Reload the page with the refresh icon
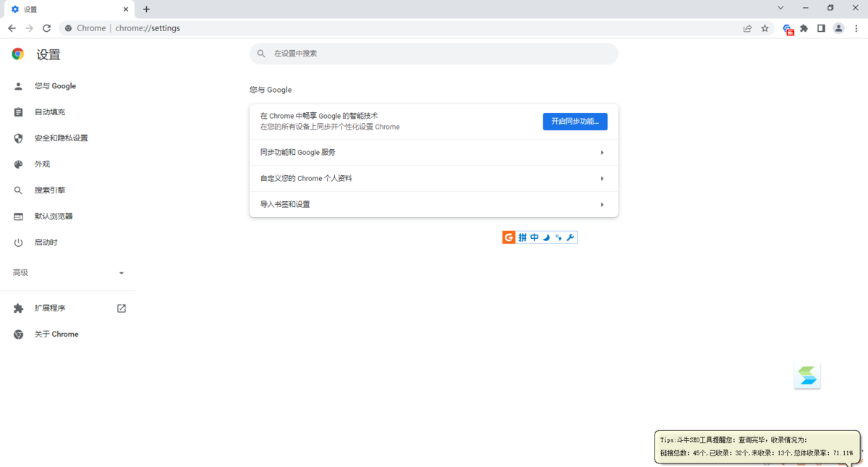Screen dimensions: 868x467 (46, 28)
